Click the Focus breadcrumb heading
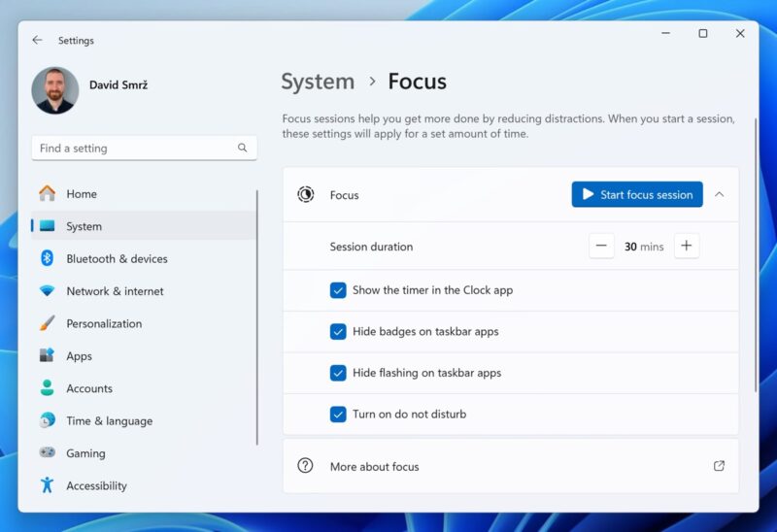The height and width of the screenshot is (532, 777). click(x=418, y=82)
